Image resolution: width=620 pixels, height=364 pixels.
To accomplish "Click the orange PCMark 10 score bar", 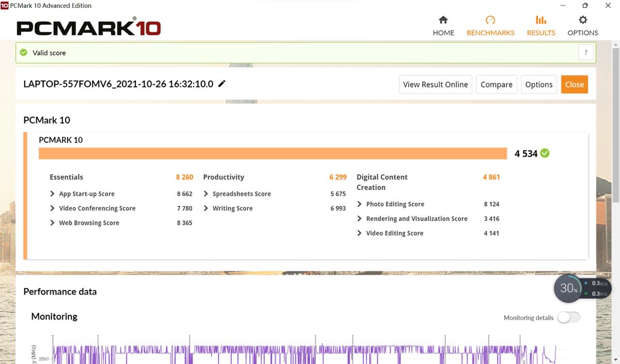I will (273, 153).
